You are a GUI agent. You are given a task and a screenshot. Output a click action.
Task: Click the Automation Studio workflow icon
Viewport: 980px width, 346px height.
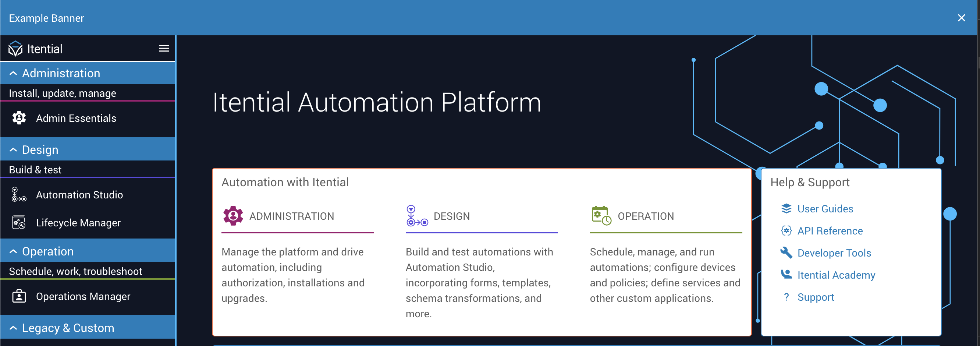[19, 194]
